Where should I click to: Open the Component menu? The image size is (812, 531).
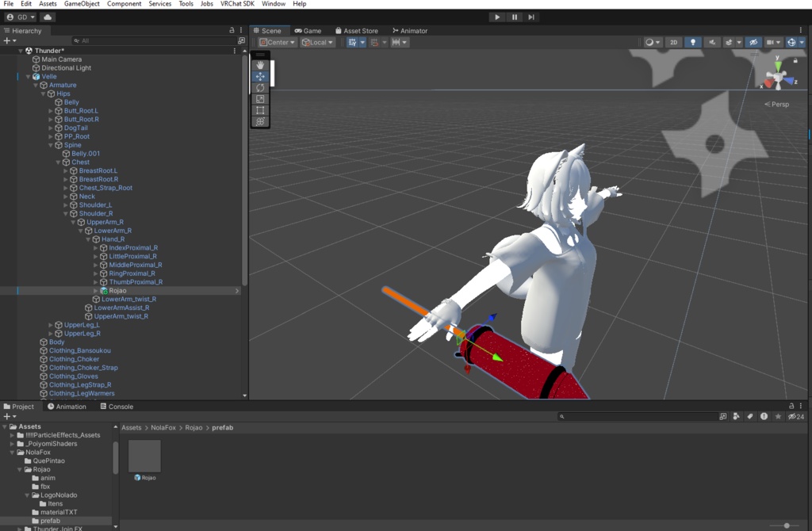point(124,4)
